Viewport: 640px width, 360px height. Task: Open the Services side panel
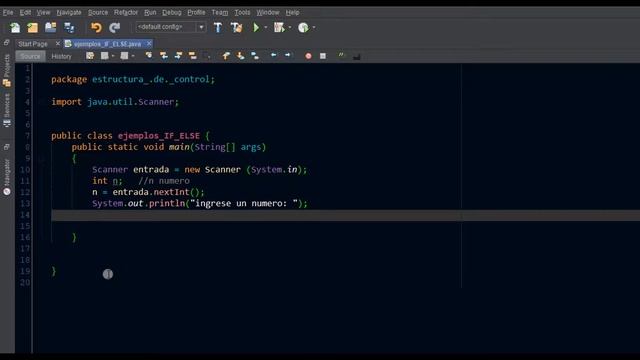coord(7,111)
